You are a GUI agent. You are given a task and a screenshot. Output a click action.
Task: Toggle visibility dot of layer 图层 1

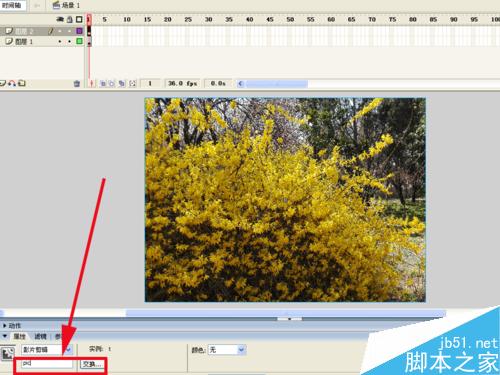60,41
